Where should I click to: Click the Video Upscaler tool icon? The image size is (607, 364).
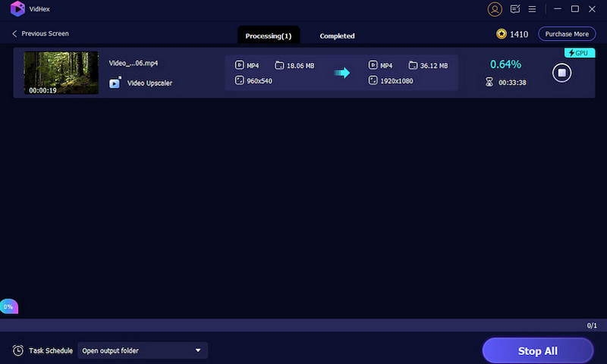click(x=115, y=83)
